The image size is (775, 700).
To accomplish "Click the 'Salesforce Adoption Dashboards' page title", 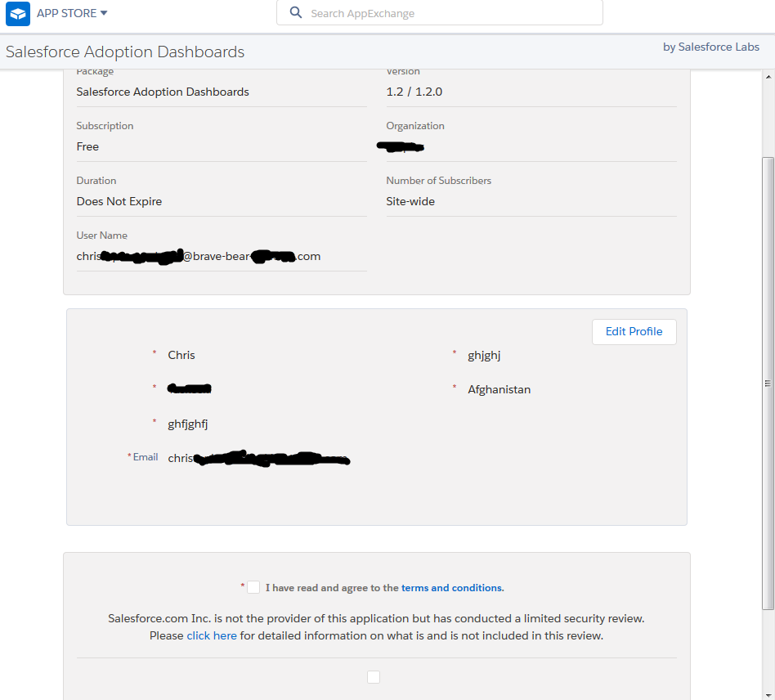I will [125, 52].
